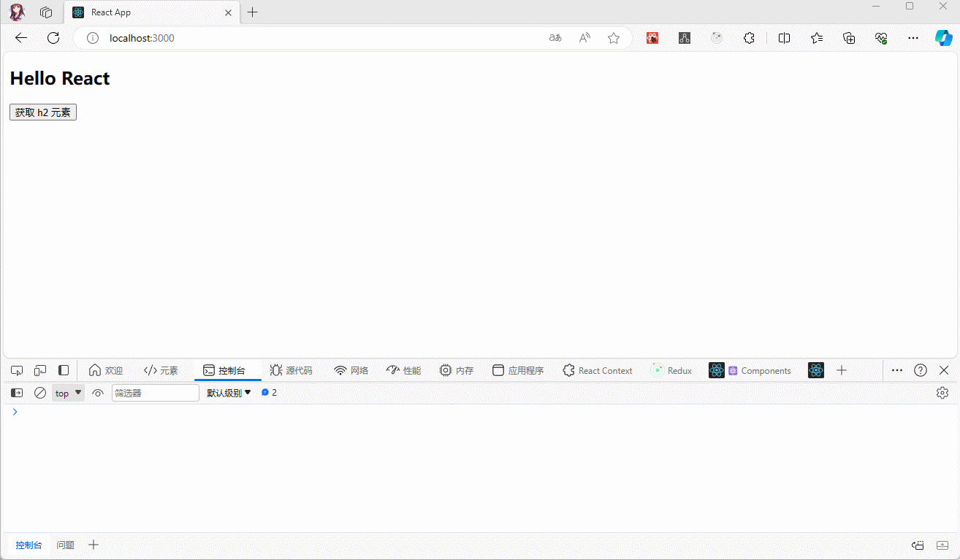Refresh the page with reload icon

coord(53,38)
